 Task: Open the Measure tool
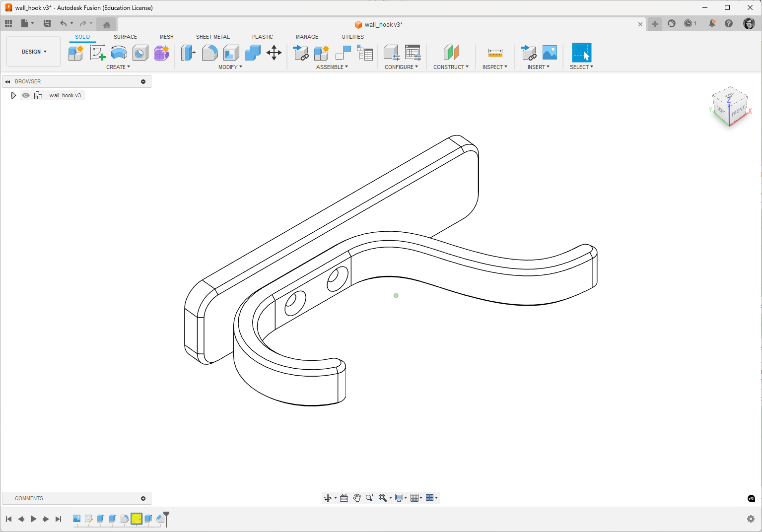pos(495,53)
